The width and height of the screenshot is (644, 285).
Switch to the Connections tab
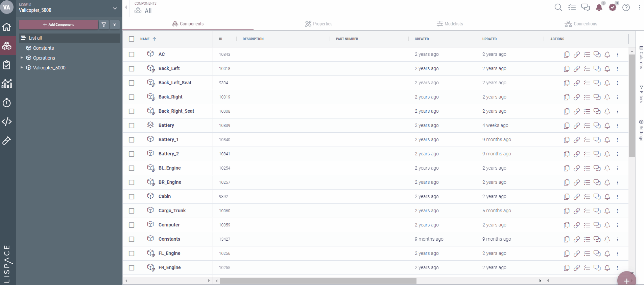581,24
